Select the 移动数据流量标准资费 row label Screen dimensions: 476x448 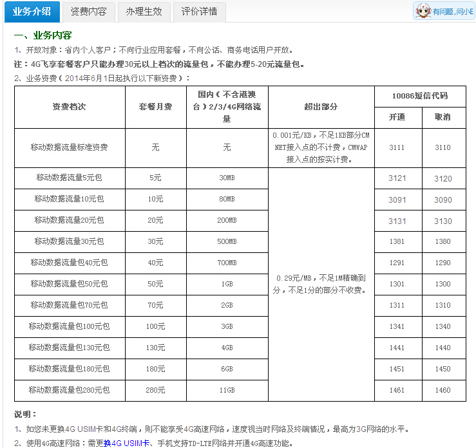click(x=69, y=147)
